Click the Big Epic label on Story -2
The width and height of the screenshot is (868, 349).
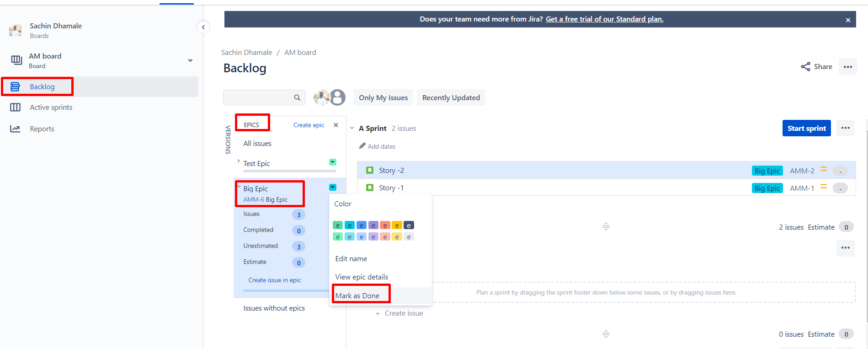pos(767,171)
